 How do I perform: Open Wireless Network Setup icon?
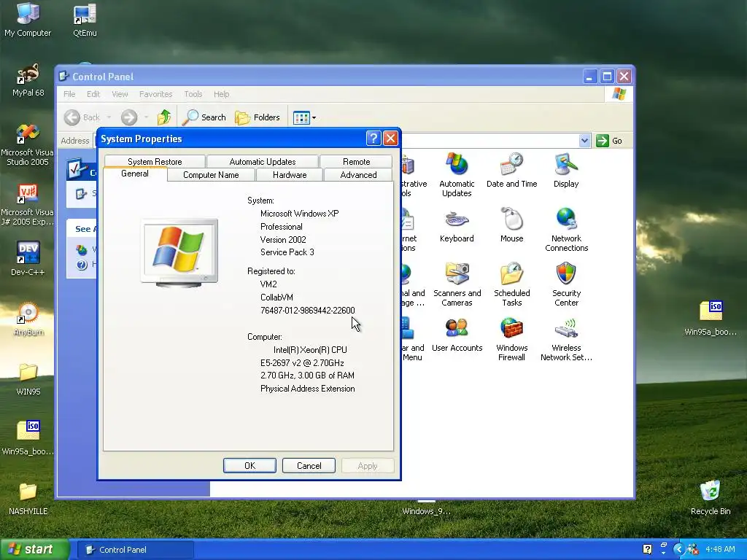[566, 339]
